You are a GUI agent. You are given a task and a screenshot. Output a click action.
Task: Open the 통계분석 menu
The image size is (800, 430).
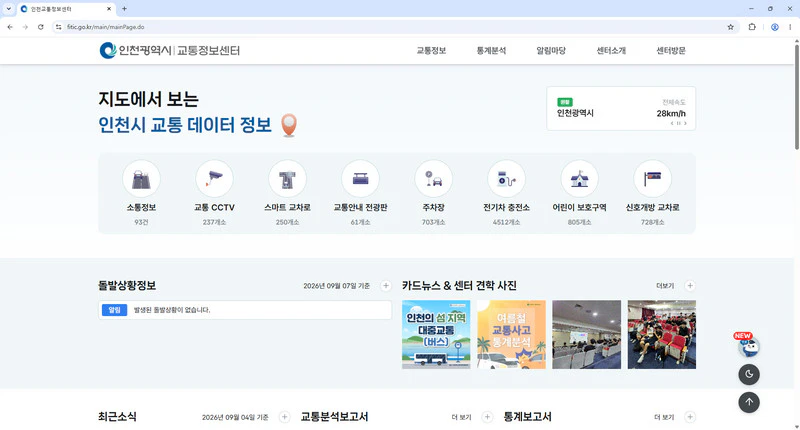tap(491, 50)
